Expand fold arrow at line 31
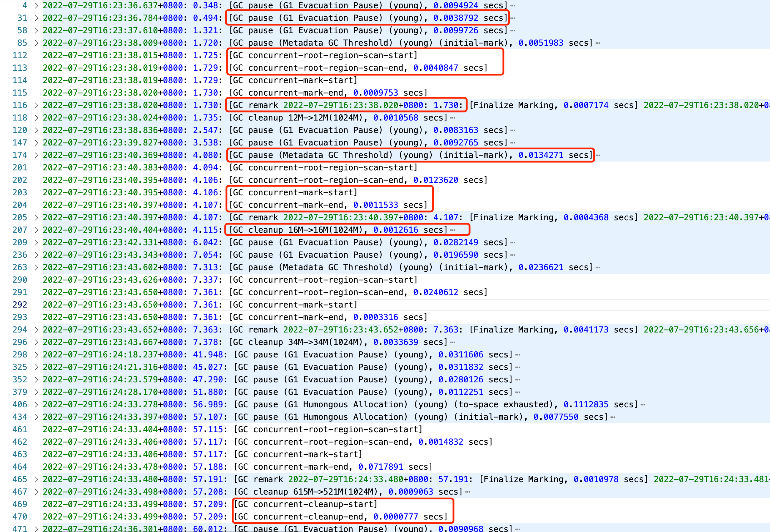This screenshot has width=770, height=532. (x=36, y=18)
